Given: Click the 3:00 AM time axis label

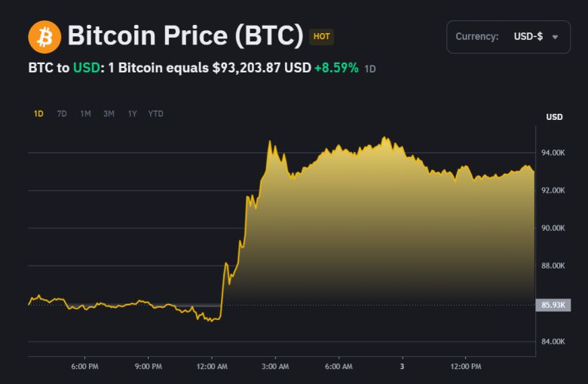Looking at the screenshot, I should click(274, 367).
